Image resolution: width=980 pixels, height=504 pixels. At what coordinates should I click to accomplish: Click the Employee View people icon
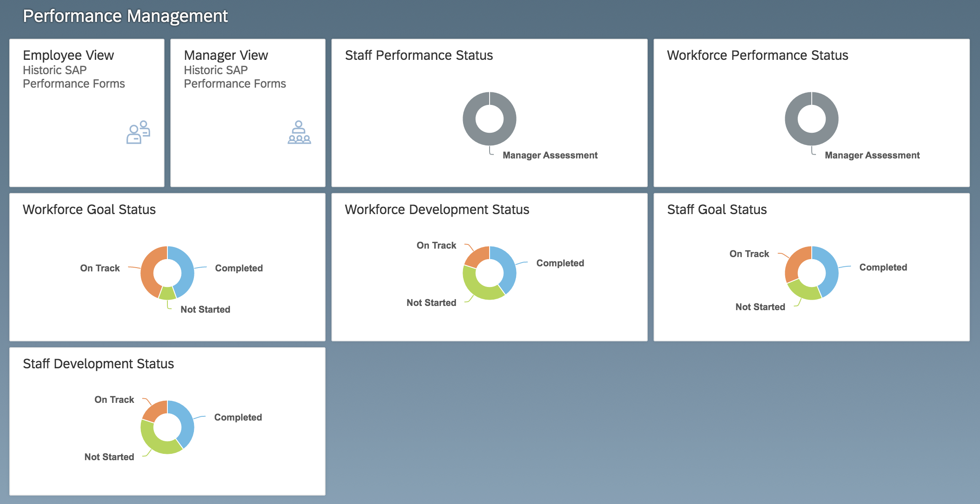pyautogui.click(x=138, y=132)
